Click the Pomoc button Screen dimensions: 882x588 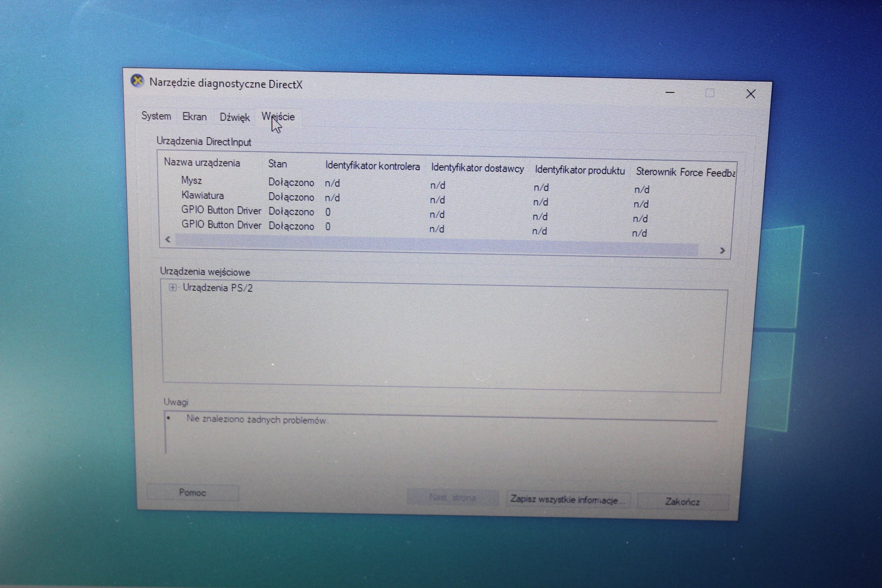(192, 492)
